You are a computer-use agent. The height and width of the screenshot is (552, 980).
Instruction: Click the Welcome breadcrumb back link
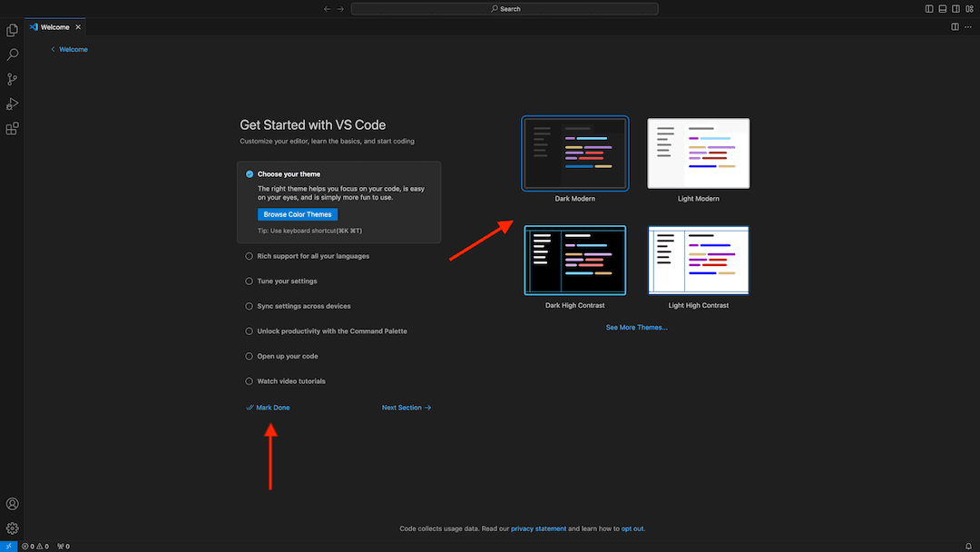73,49
